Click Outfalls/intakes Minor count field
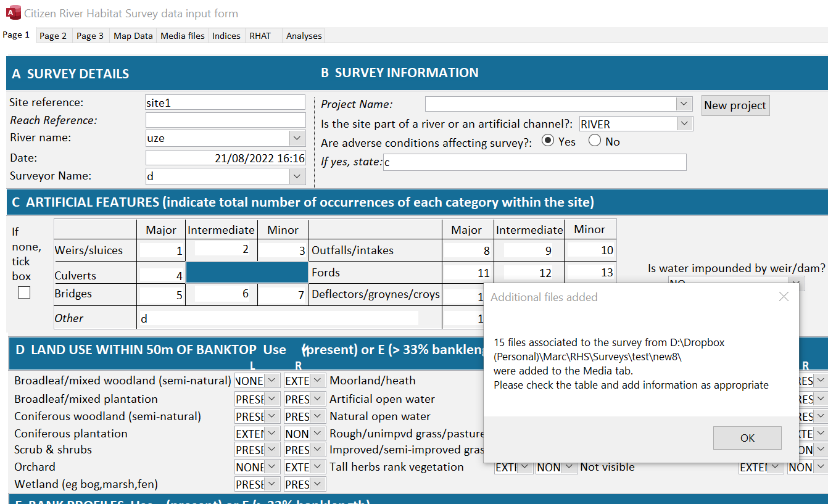The width and height of the screenshot is (828, 504). pos(590,250)
